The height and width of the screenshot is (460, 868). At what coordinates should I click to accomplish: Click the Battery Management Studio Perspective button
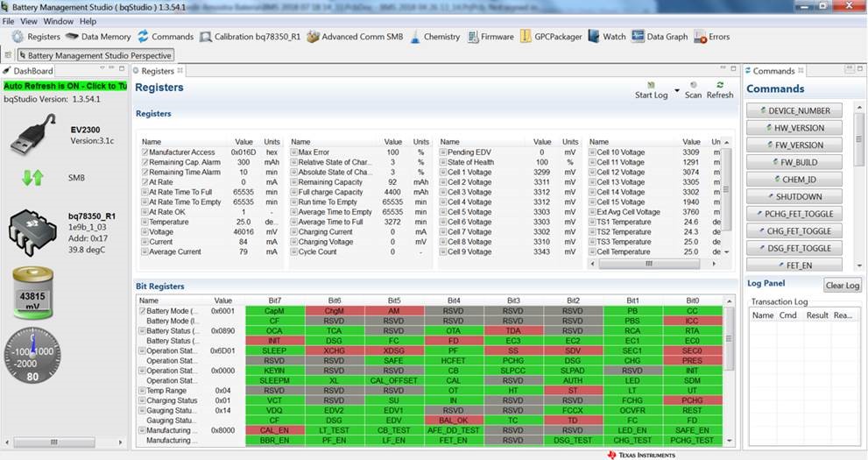tap(95, 55)
